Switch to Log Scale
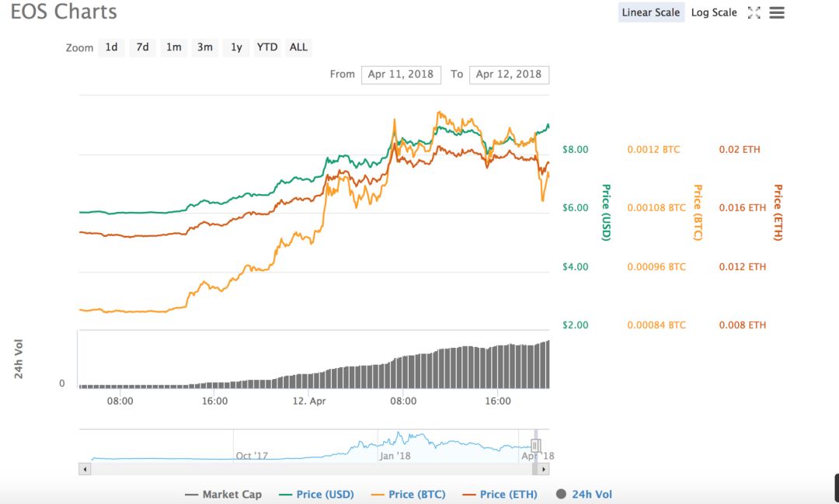Image resolution: width=839 pixels, height=504 pixels. click(x=714, y=12)
